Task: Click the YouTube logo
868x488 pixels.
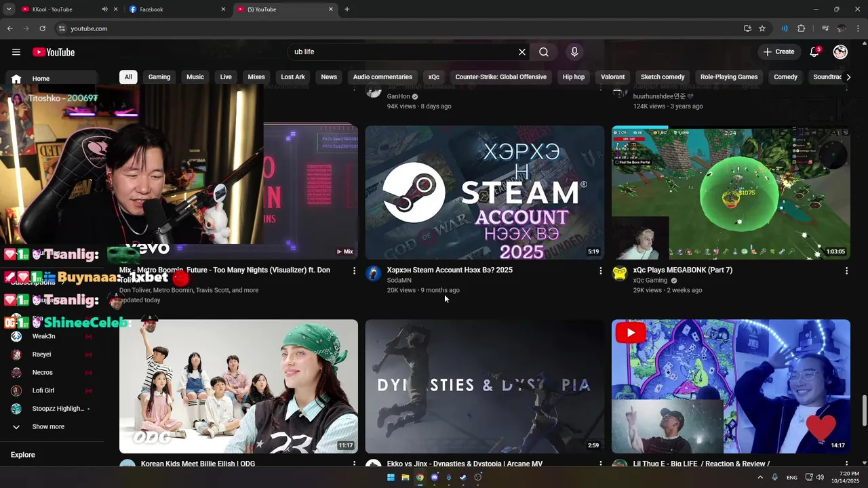Action: tap(54, 52)
